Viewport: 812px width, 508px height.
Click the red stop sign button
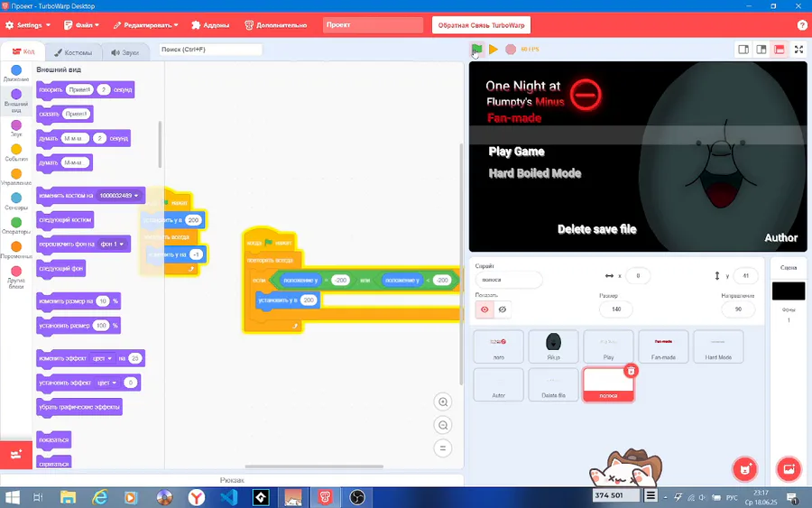click(x=511, y=50)
